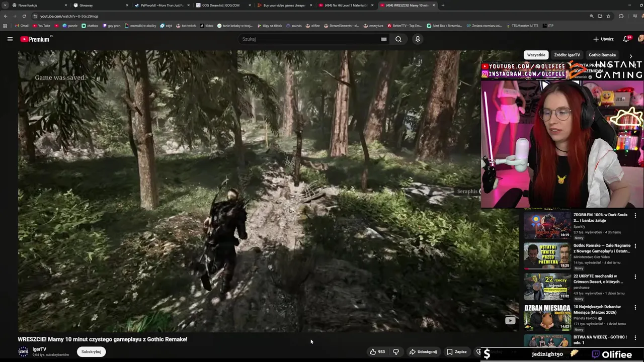
Task: Open options for 22 UKRYTE mechaniki video
Action: [x=635, y=277]
